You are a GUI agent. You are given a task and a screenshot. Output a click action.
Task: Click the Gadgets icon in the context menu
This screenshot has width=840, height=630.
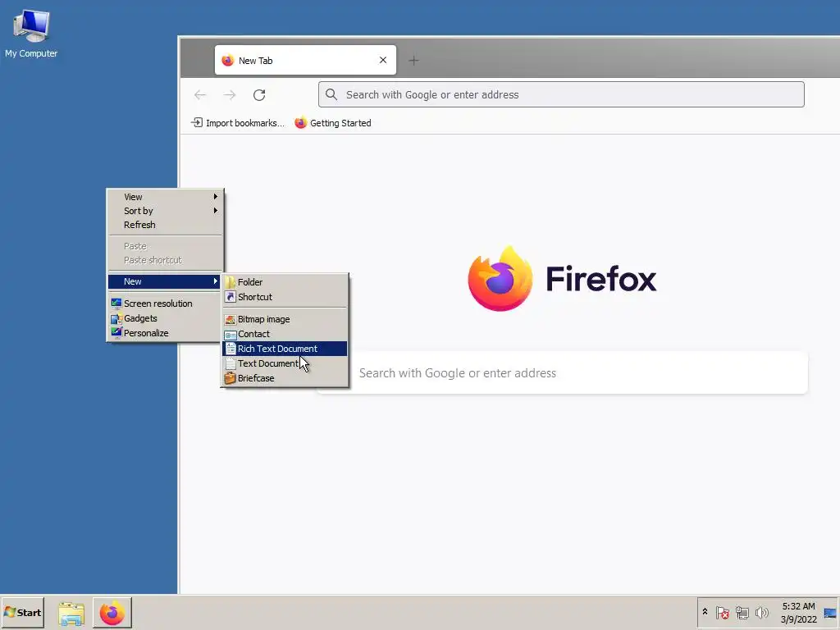[116, 318]
